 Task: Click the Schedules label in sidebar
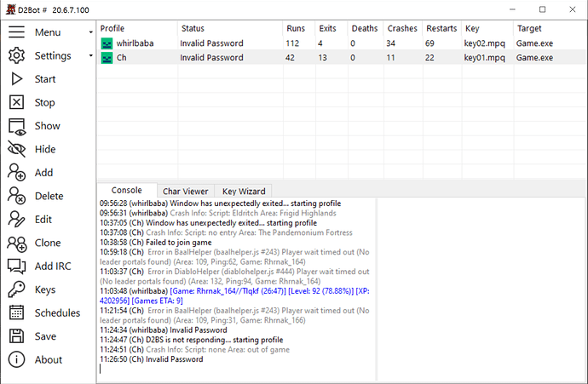click(x=57, y=312)
